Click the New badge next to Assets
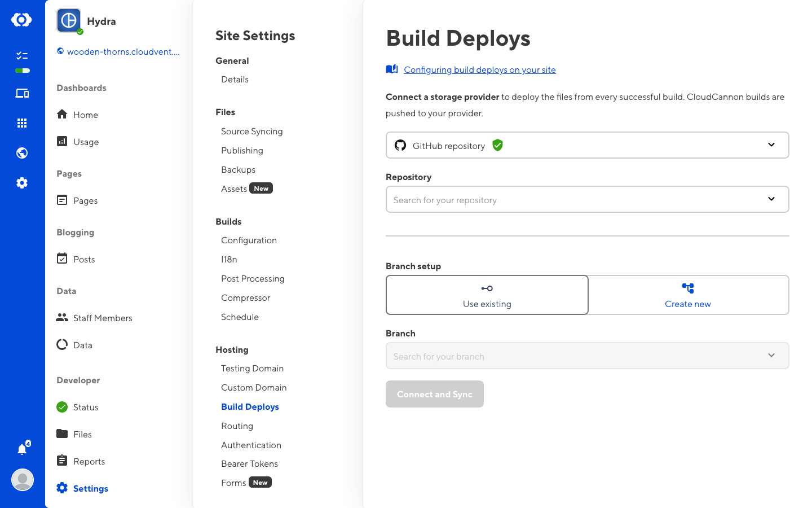Screen dimensions: 812x508 (261, 189)
